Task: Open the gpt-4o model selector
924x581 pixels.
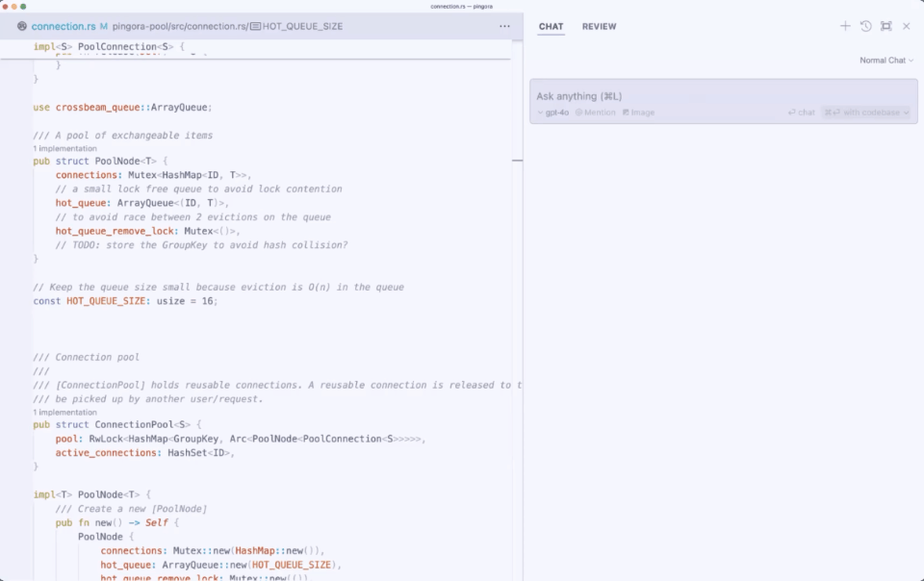Action: click(553, 113)
